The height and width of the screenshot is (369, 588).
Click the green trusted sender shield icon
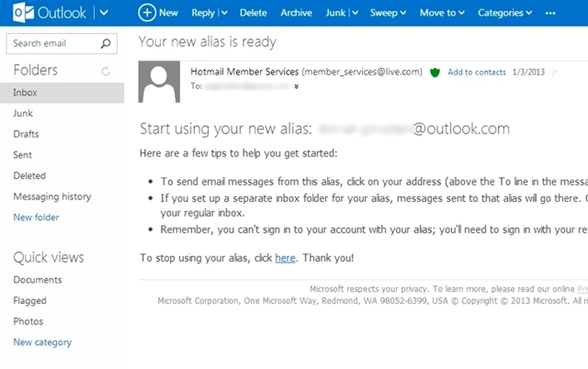pos(434,72)
